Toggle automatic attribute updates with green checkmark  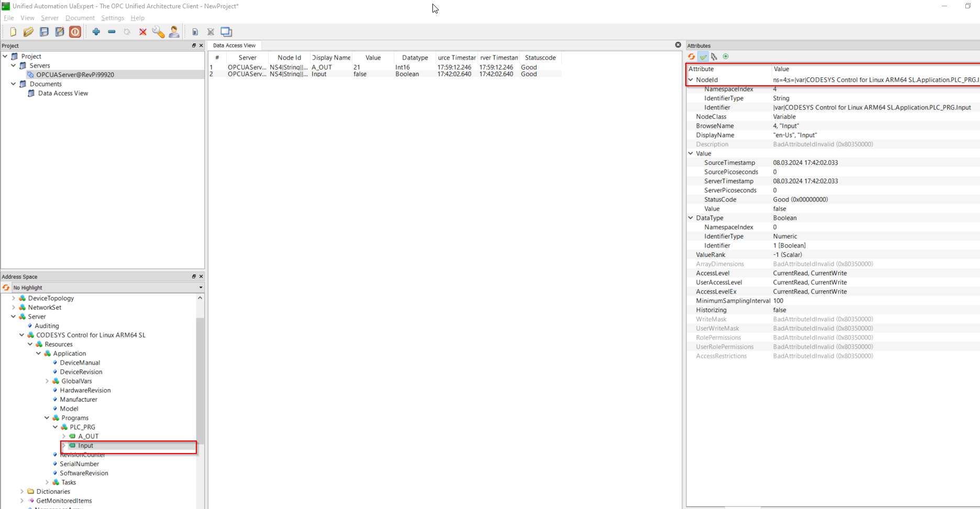(x=703, y=56)
